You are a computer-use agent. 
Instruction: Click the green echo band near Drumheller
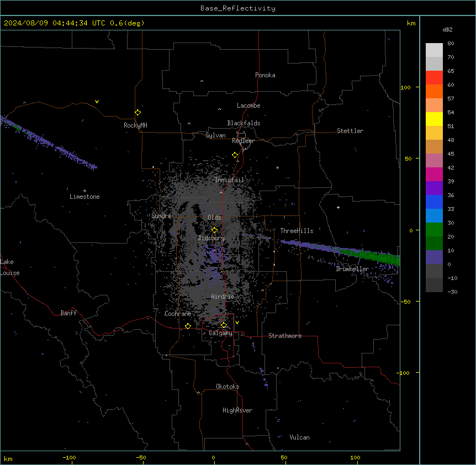point(371,255)
